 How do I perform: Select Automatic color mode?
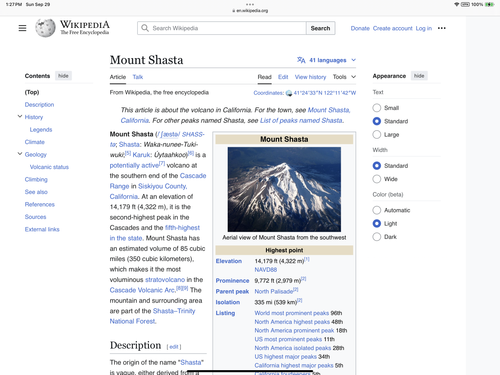coord(377,210)
